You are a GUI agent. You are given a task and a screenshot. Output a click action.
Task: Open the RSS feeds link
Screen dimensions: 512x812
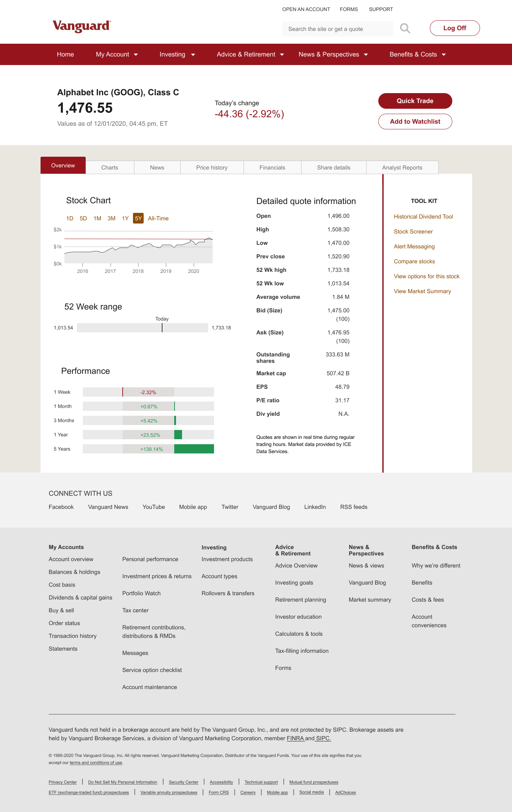354,507
